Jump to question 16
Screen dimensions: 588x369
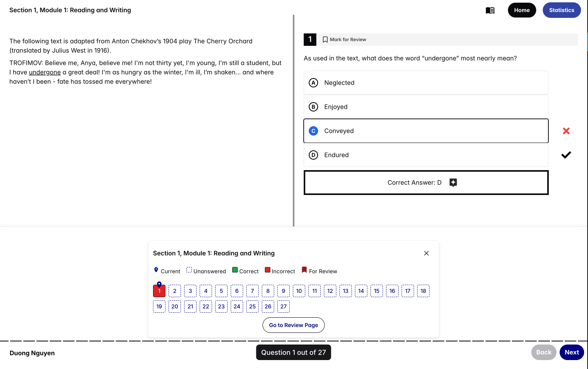click(392, 291)
